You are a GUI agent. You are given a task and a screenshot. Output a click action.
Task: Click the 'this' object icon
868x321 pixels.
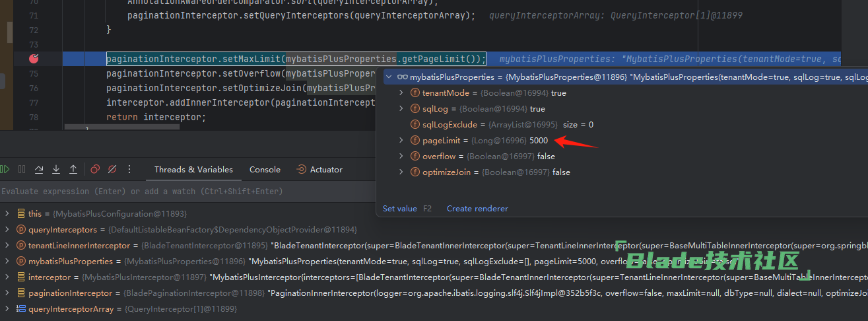pyautogui.click(x=20, y=214)
